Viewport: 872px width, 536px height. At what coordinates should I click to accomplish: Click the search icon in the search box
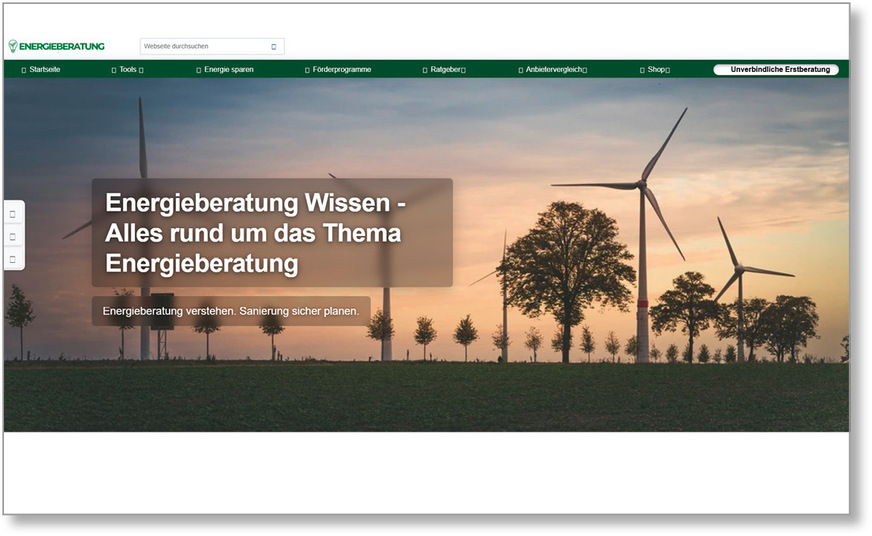274,47
